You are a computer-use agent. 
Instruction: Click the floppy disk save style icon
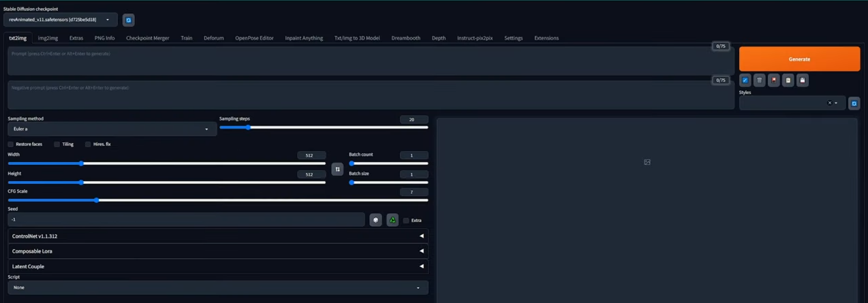click(802, 80)
